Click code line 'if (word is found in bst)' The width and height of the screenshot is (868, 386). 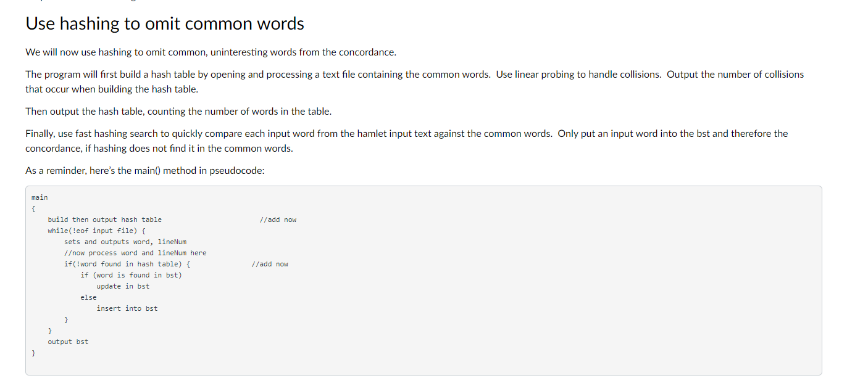131,275
